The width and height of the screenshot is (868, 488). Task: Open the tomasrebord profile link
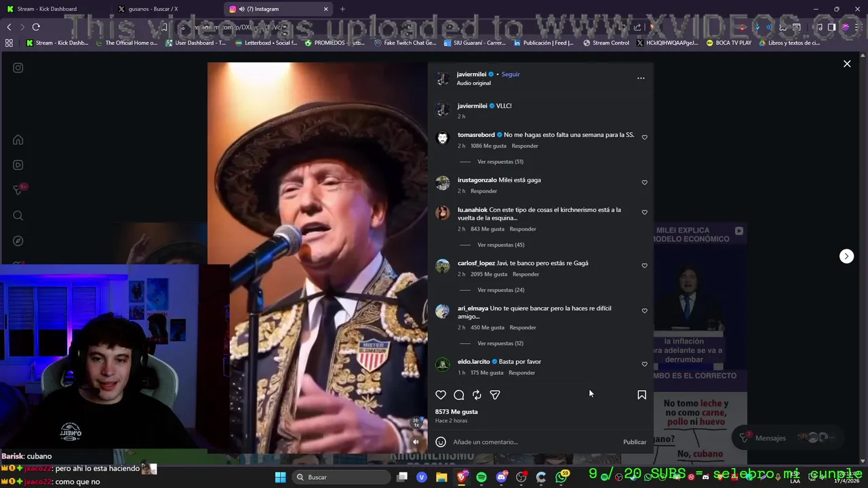tap(476, 135)
